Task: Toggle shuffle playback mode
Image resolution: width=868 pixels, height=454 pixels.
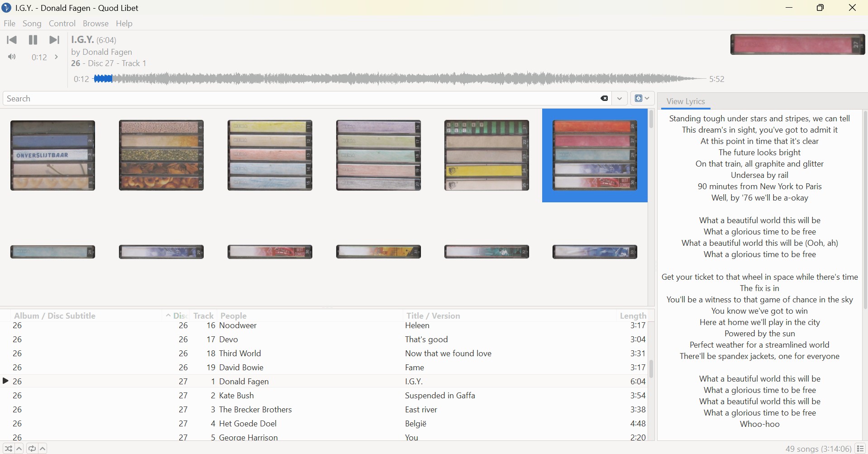Action: click(x=8, y=449)
